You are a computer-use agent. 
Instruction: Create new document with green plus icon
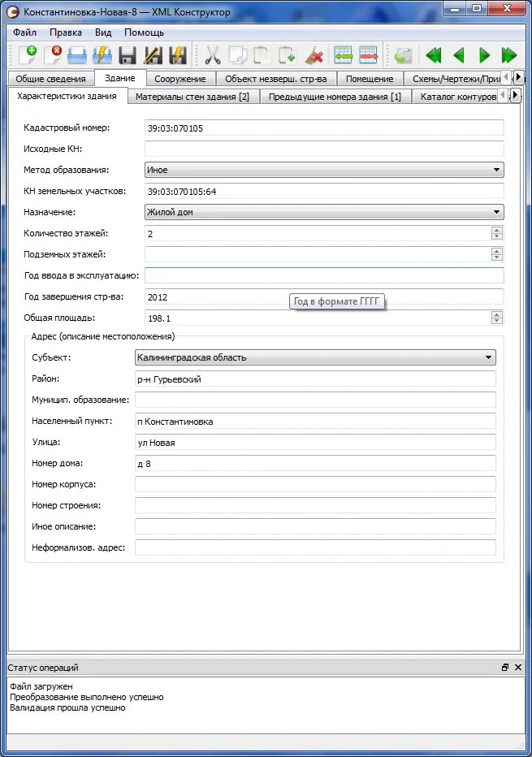28,55
